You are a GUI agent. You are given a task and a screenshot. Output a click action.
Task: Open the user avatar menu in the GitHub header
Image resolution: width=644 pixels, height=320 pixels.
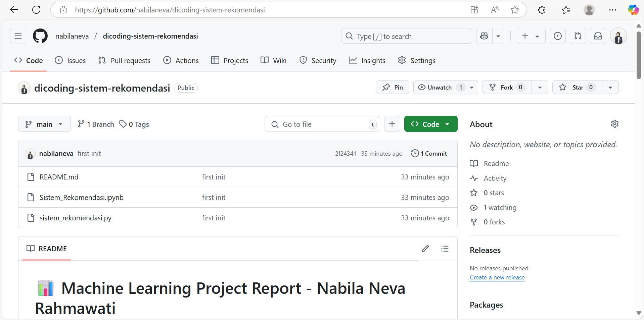pos(618,36)
